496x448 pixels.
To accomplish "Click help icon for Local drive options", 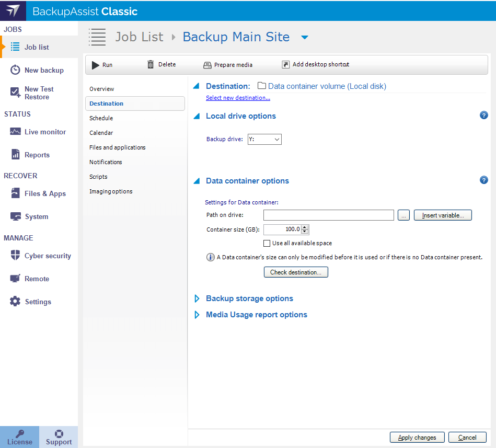I will coord(483,116).
